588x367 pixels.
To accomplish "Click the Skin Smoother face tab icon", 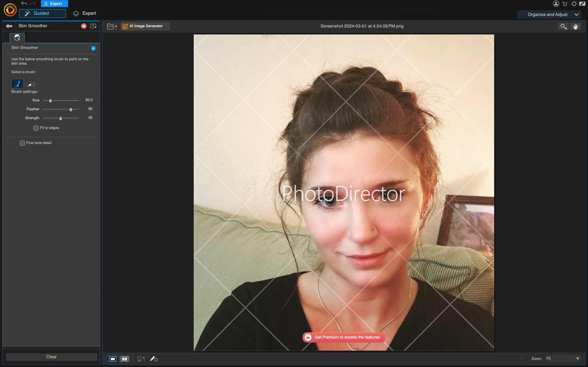I will point(16,37).
